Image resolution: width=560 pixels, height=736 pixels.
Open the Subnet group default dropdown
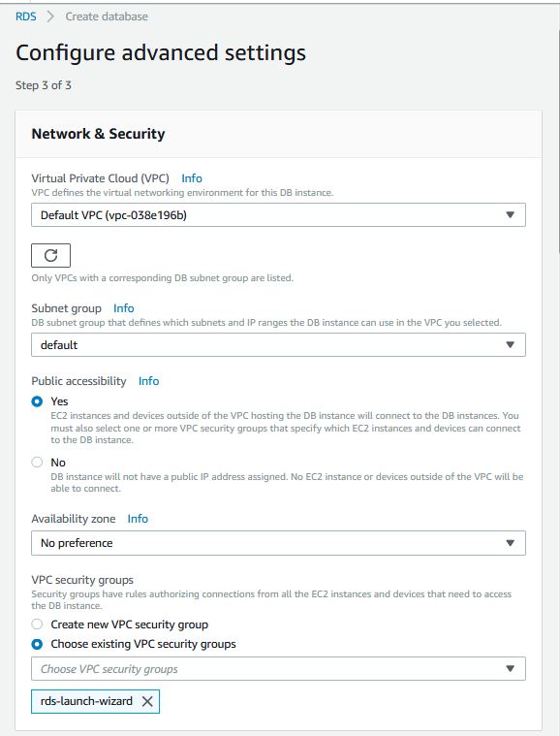tap(278, 345)
